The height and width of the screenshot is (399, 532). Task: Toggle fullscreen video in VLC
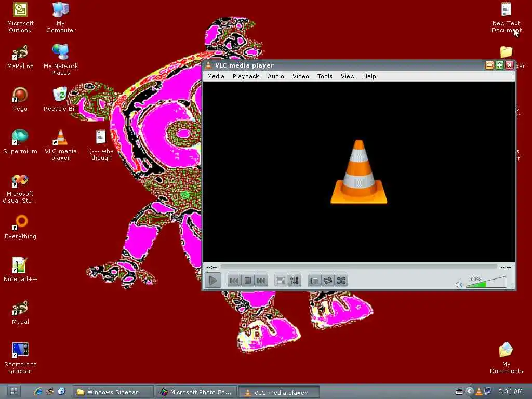click(x=281, y=281)
